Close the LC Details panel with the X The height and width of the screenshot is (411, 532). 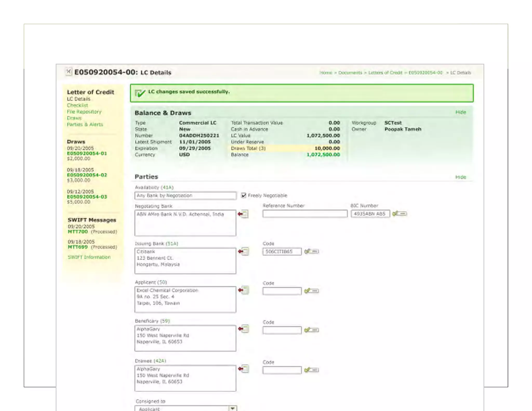pos(69,71)
